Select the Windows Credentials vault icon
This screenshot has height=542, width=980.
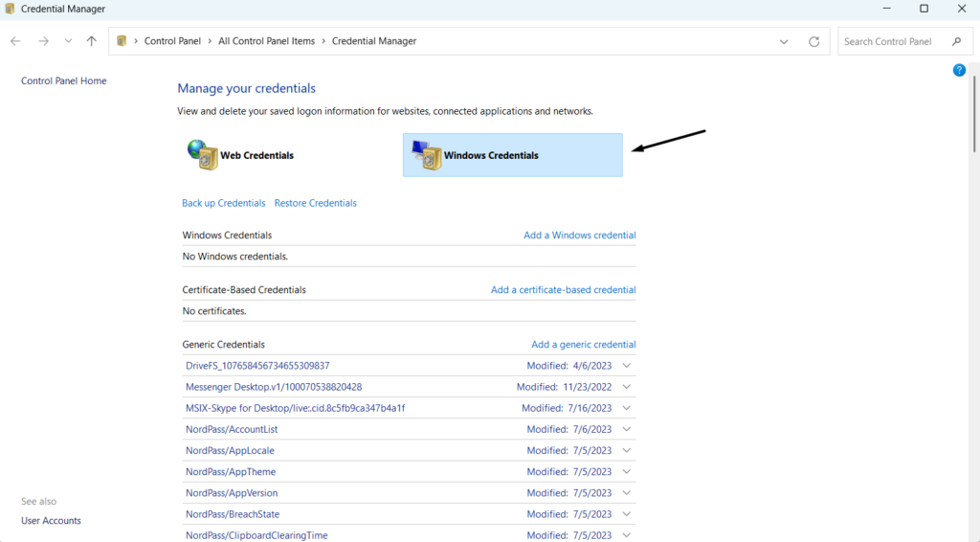[426, 155]
